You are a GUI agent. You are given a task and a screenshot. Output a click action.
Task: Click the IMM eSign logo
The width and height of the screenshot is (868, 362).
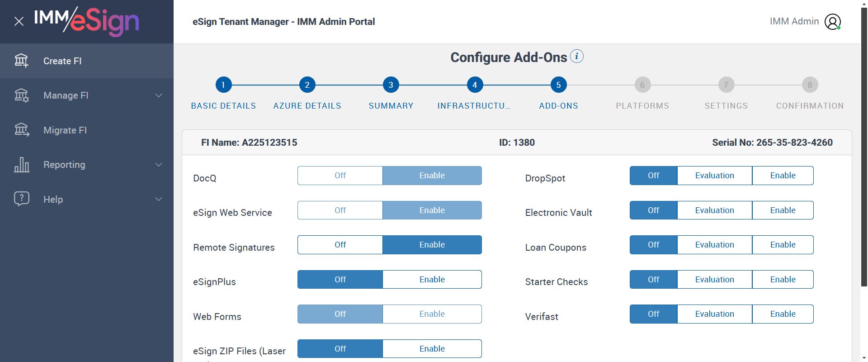point(86,21)
